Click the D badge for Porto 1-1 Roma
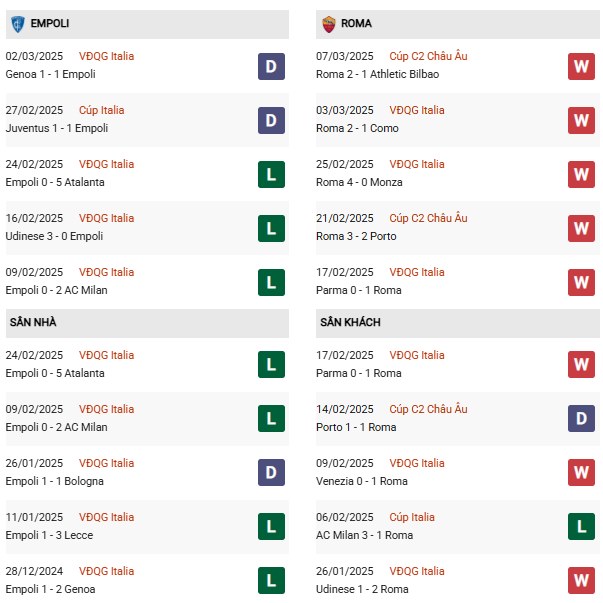The image size is (603, 603). point(582,419)
